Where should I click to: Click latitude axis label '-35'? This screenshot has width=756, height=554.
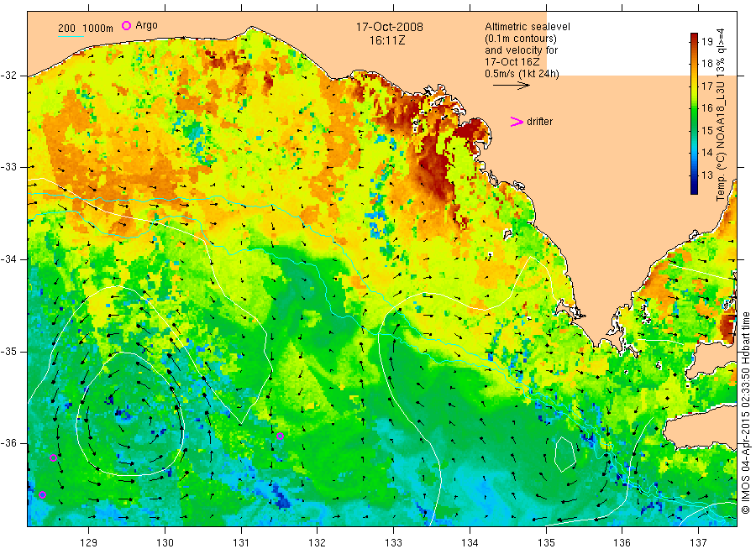tap(8, 352)
